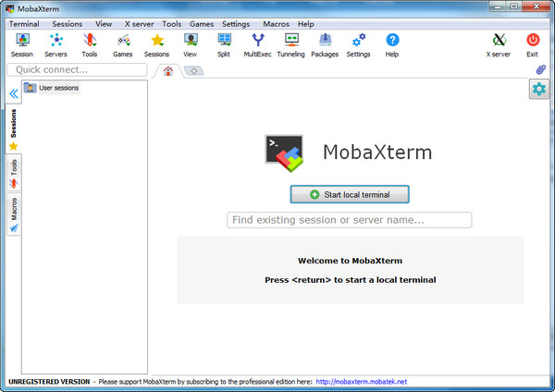Open the View menu in menu bar
The height and width of the screenshot is (392, 555).
pos(104,24)
